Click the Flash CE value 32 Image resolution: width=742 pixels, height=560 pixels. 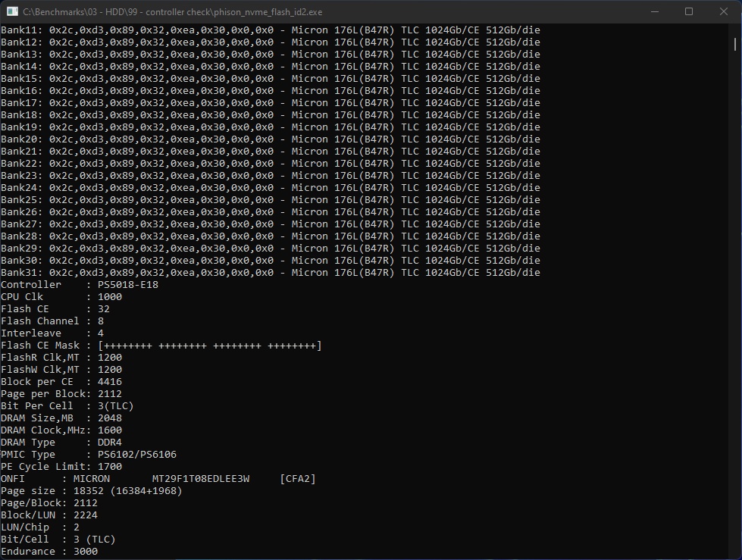104,309
